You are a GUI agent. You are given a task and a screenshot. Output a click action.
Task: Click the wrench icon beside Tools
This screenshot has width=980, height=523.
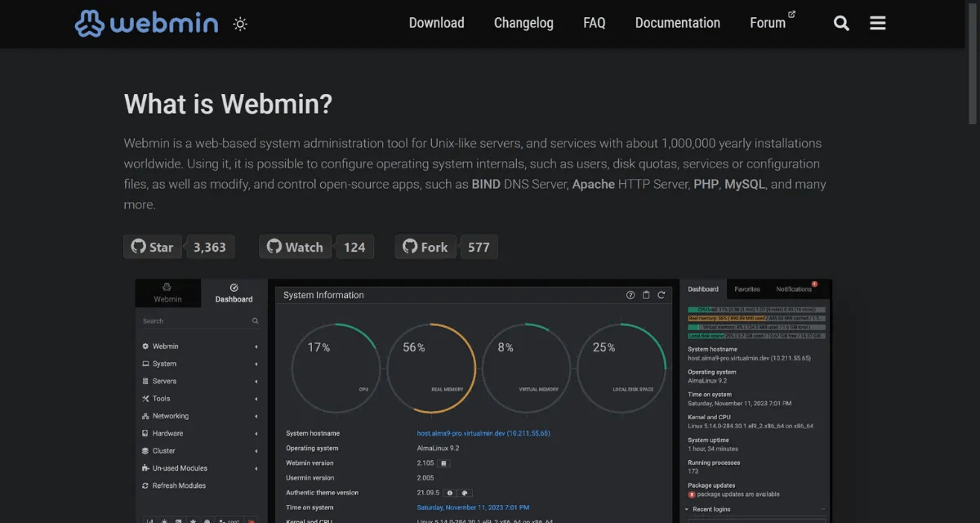(x=145, y=399)
